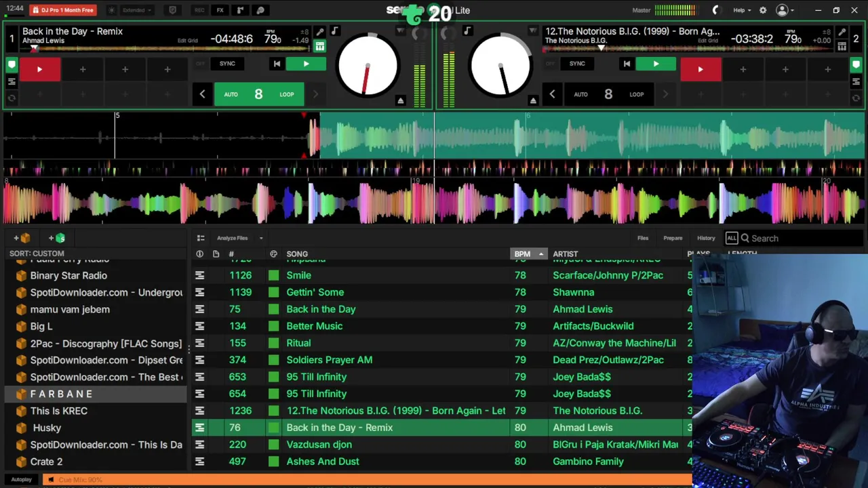Toggle library list view icon

pyautogui.click(x=201, y=238)
